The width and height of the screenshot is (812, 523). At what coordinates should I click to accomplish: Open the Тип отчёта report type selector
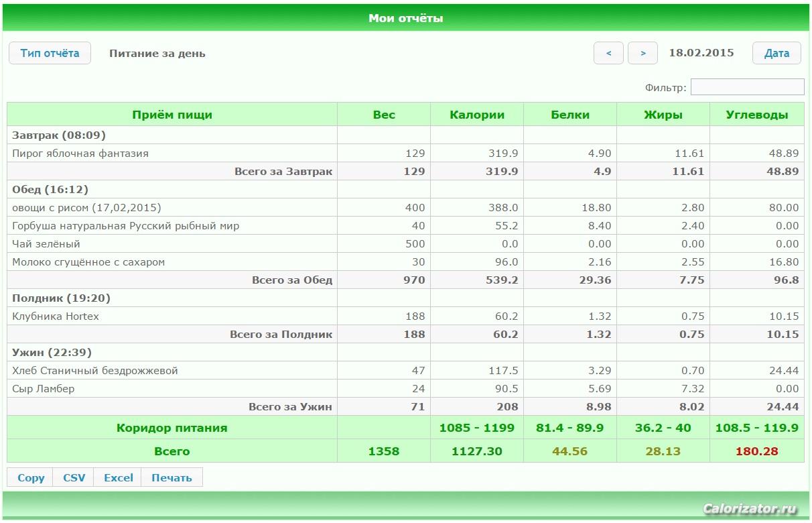50,53
